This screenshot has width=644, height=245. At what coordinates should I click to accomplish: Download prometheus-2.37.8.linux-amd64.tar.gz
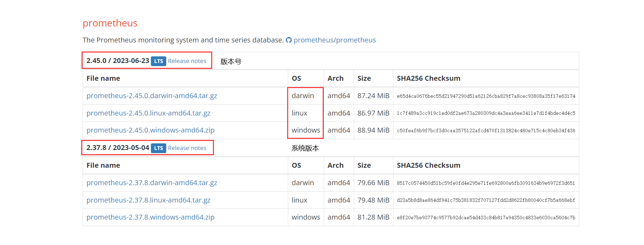point(148,200)
